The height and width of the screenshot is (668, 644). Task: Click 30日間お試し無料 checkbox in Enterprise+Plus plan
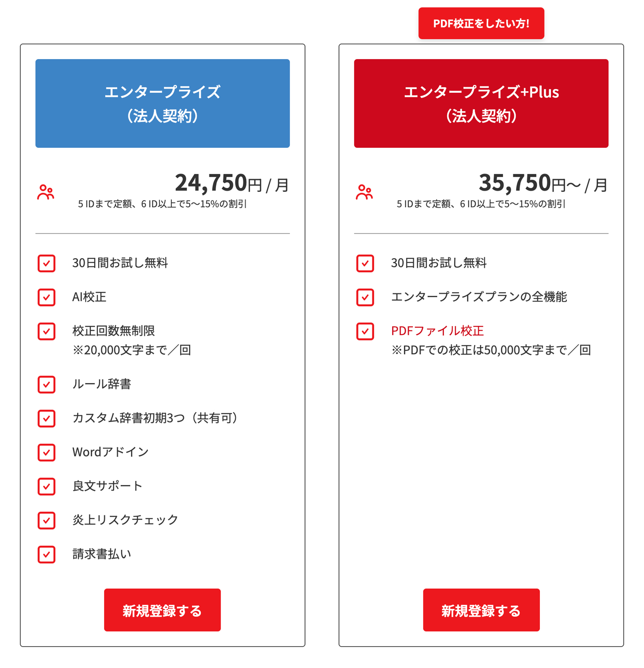[365, 263]
